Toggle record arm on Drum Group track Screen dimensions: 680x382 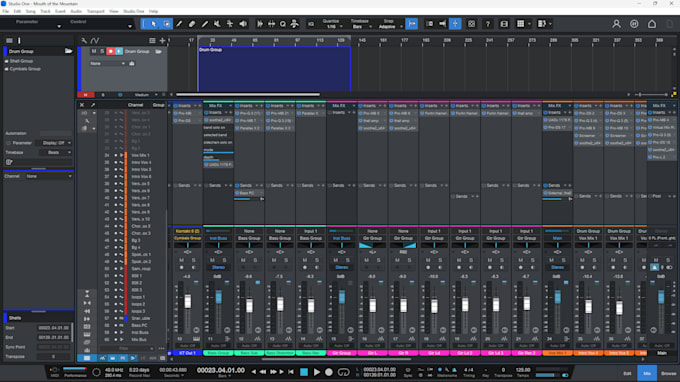[x=111, y=51]
